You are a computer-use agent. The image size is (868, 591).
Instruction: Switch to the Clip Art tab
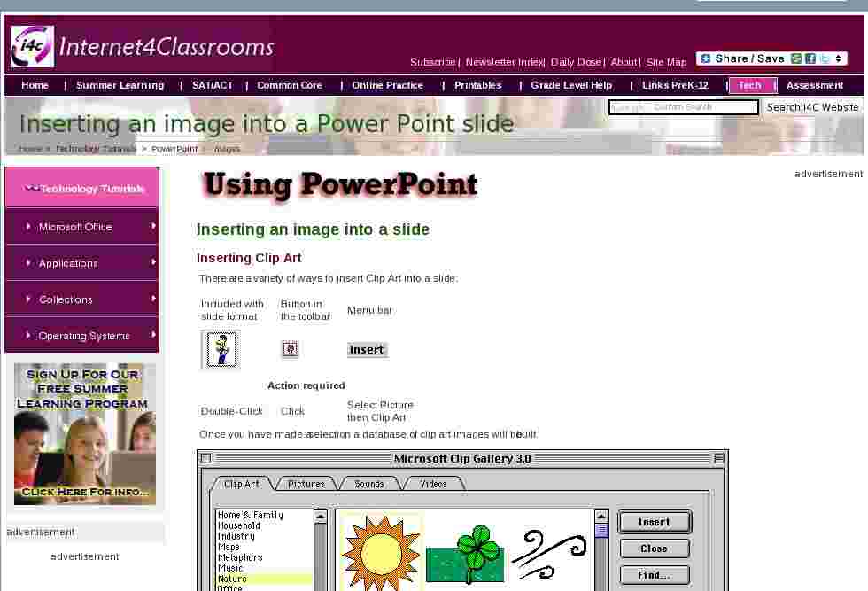coord(241,484)
